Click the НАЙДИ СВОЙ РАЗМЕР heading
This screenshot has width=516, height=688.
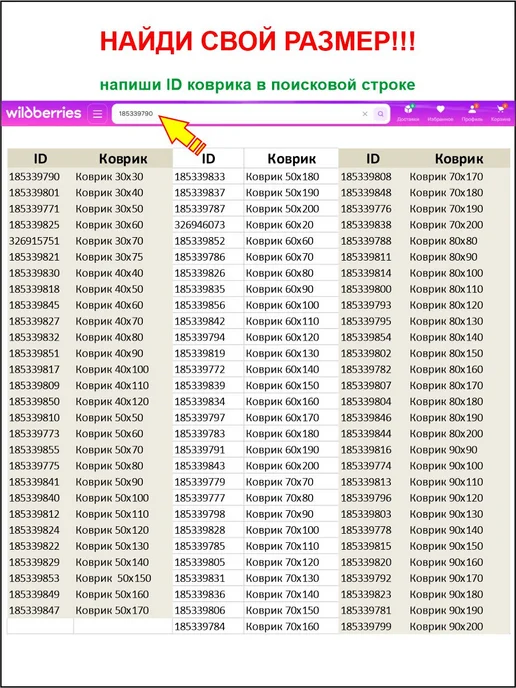click(x=258, y=42)
